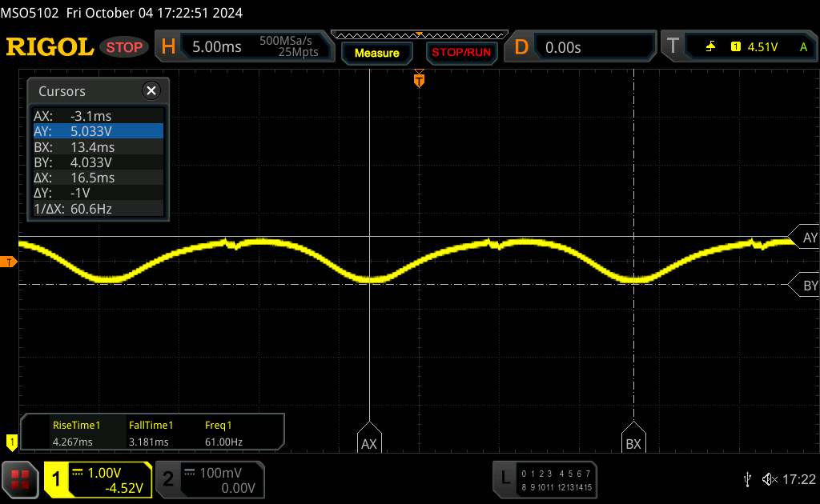Click the ΔX 16.5ms reading
Image resolution: width=820 pixels, height=504 pixels.
pos(98,178)
